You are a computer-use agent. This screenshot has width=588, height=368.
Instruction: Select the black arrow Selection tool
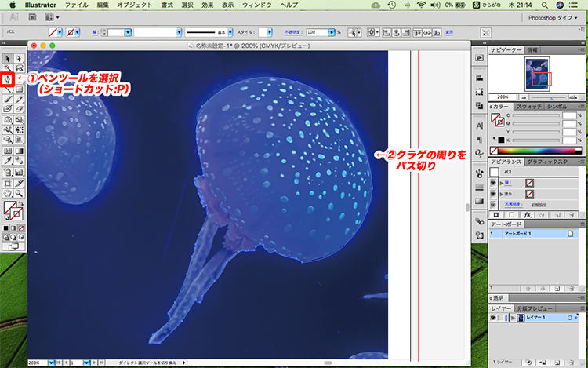tap(7, 58)
